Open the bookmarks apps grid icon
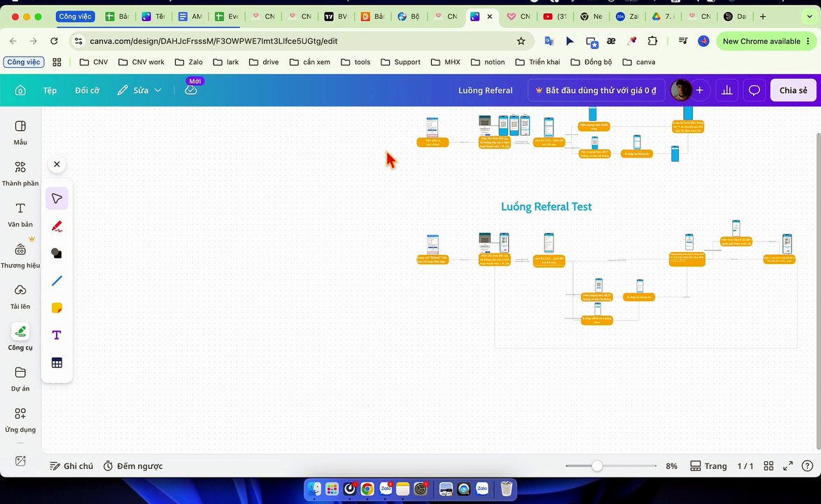This screenshot has width=821, height=504. pyautogui.click(x=57, y=62)
